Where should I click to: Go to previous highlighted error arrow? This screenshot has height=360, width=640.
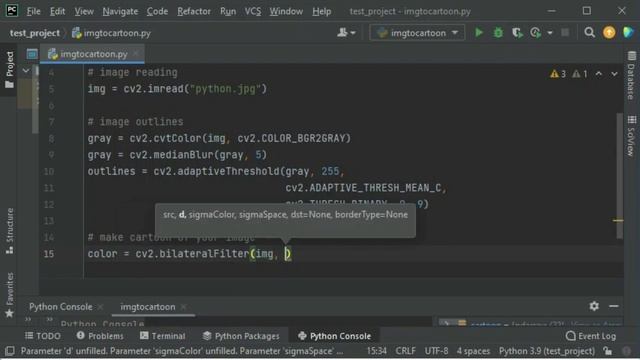click(x=598, y=74)
